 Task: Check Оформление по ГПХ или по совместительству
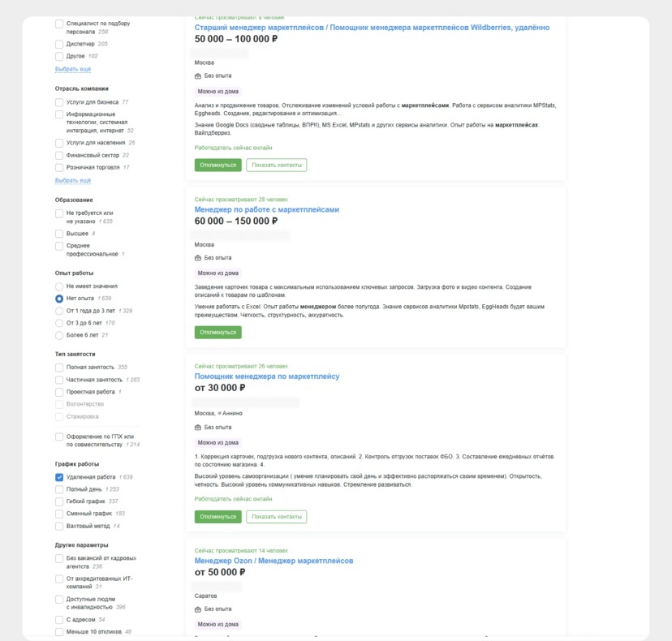click(59, 437)
